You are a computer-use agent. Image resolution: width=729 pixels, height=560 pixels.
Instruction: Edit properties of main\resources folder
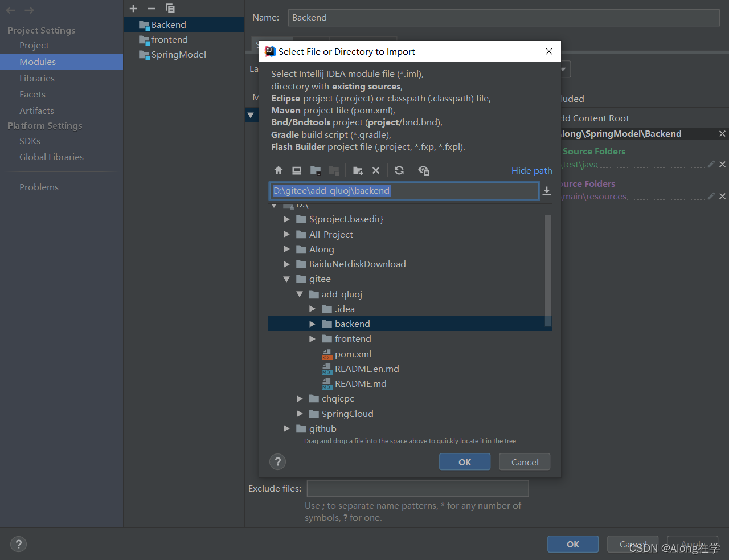pos(711,196)
